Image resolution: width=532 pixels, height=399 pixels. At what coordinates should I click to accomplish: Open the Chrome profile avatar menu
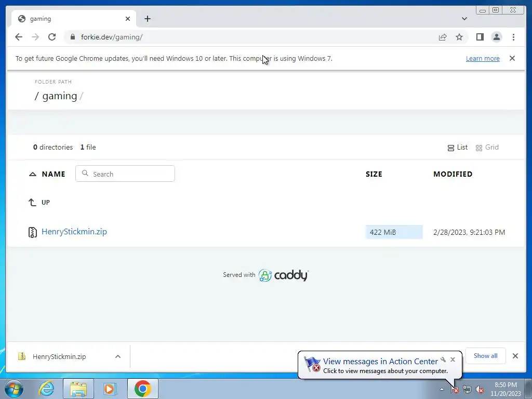496,37
